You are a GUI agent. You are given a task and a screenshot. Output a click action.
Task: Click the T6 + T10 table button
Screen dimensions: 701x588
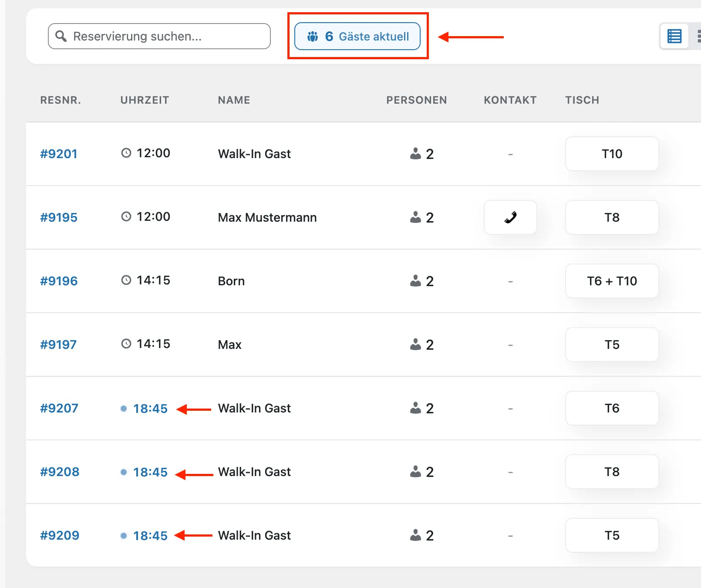[612, 281]
